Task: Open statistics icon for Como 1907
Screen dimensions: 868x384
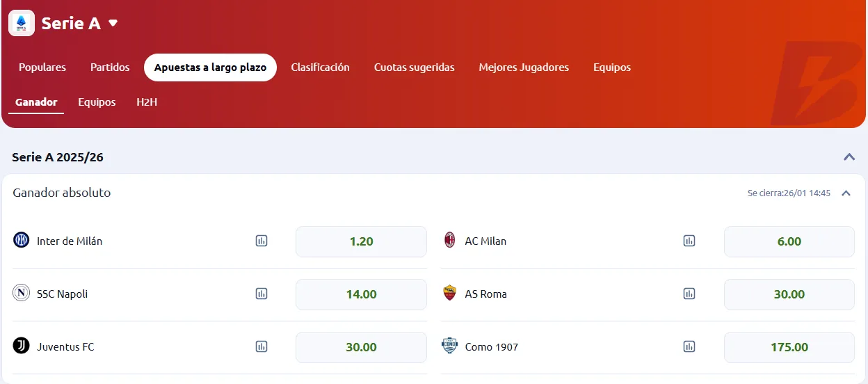Action: coord(689,347)
